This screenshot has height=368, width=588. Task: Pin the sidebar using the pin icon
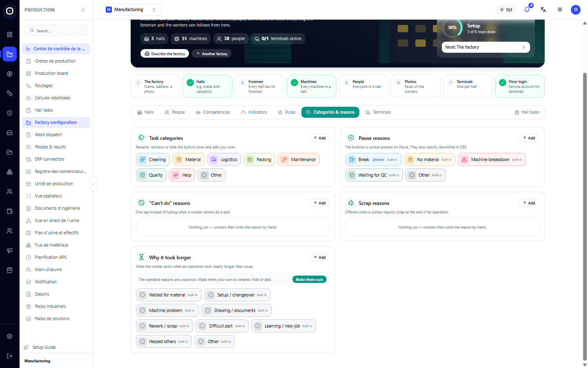click(x=83, y=10)
